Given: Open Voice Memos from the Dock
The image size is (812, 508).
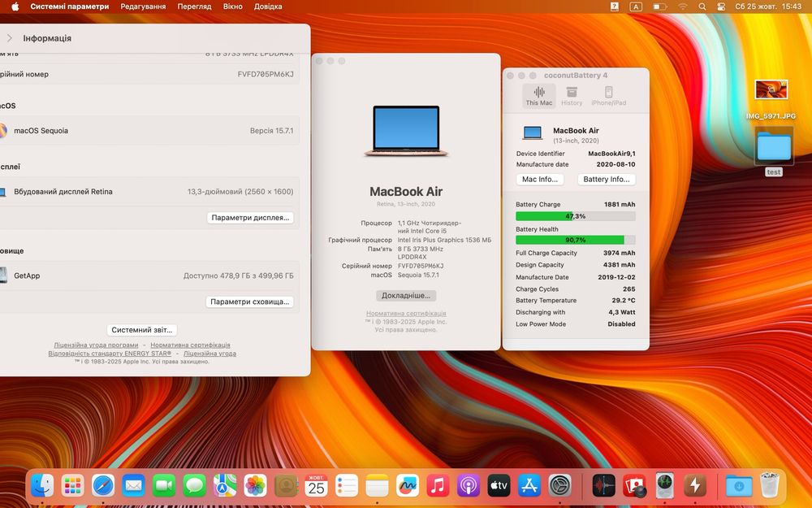Looking at the screenshot, I should [x=604, y=486].
